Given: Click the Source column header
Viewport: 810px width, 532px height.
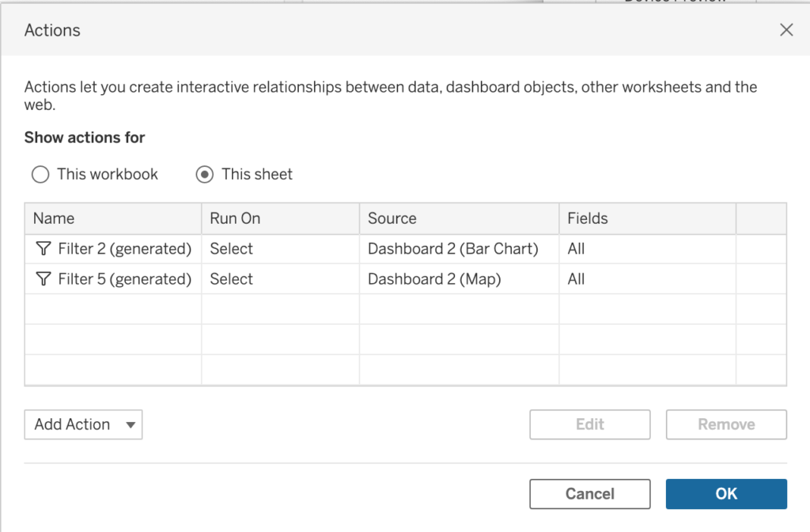Looking at the screenshot, I should tap(392, 219).
